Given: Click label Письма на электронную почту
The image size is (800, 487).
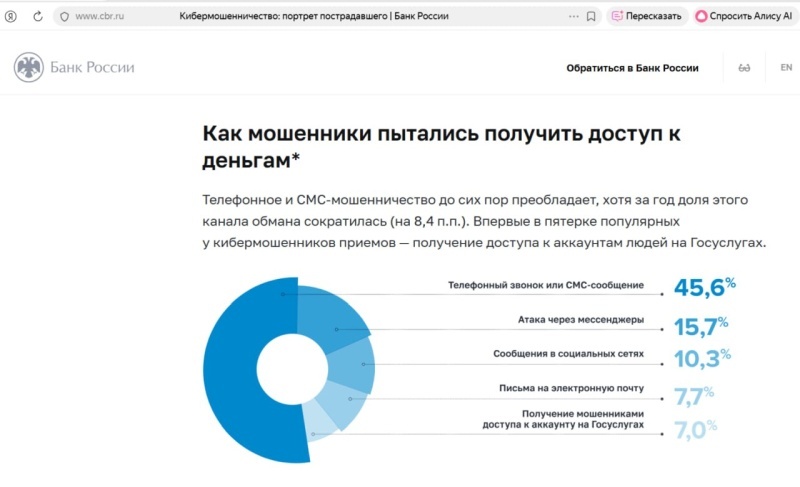Looking at the screenshot, I should 571,388.
